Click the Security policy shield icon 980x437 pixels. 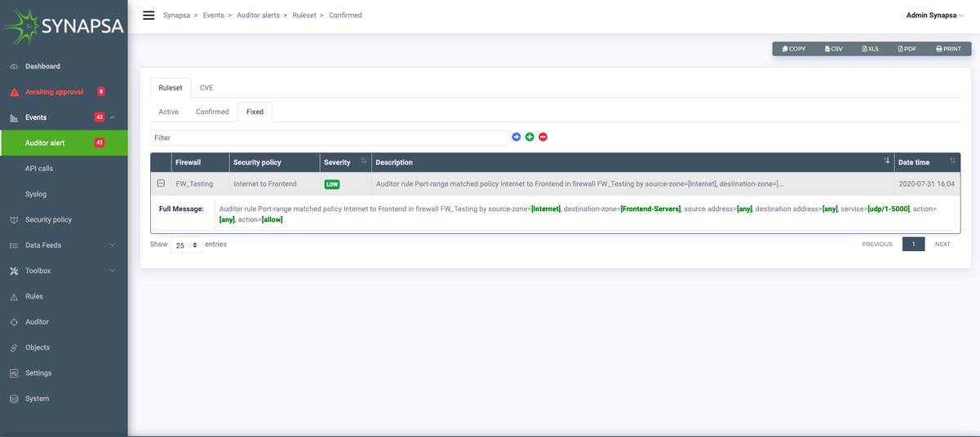(x=14, y=220)
